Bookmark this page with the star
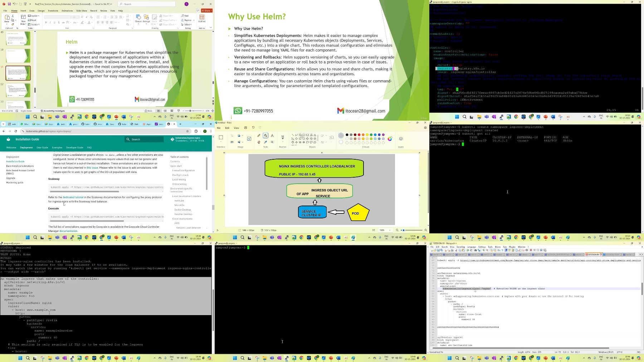The image size is (644, 362). pos(187,131)
